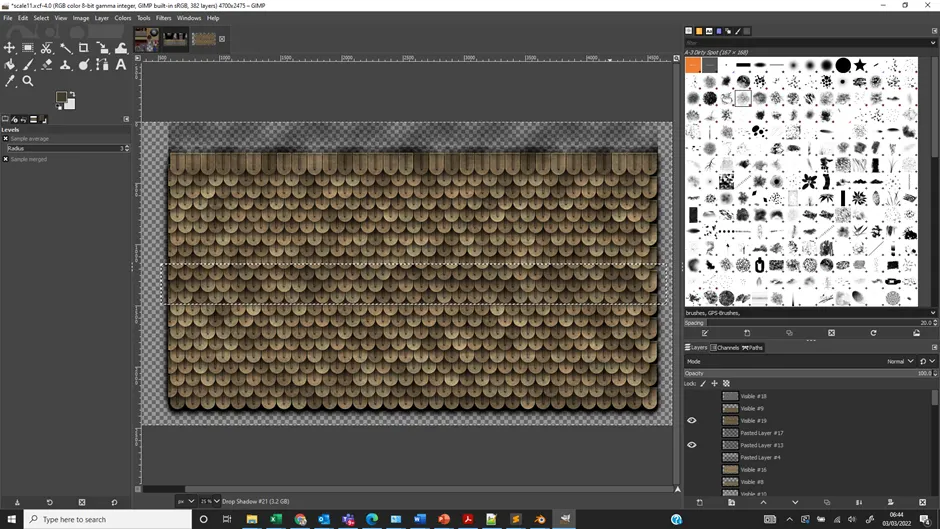
Task: Select the Unified Transform tool
Action: 103,47
